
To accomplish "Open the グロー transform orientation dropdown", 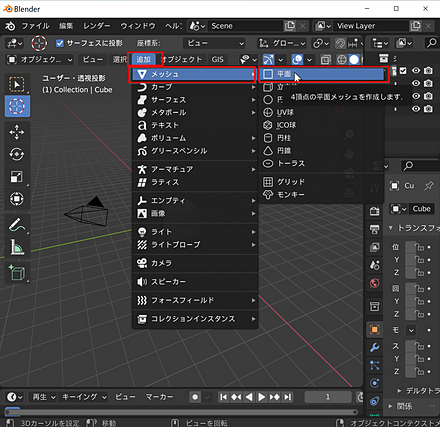I will tap(282, 43).
